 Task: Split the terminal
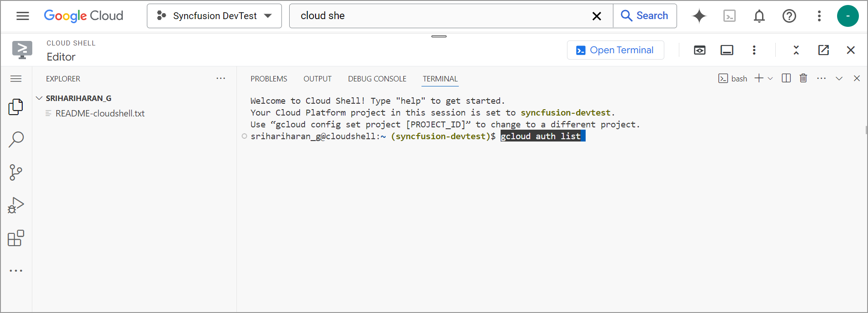coord(786,78)
